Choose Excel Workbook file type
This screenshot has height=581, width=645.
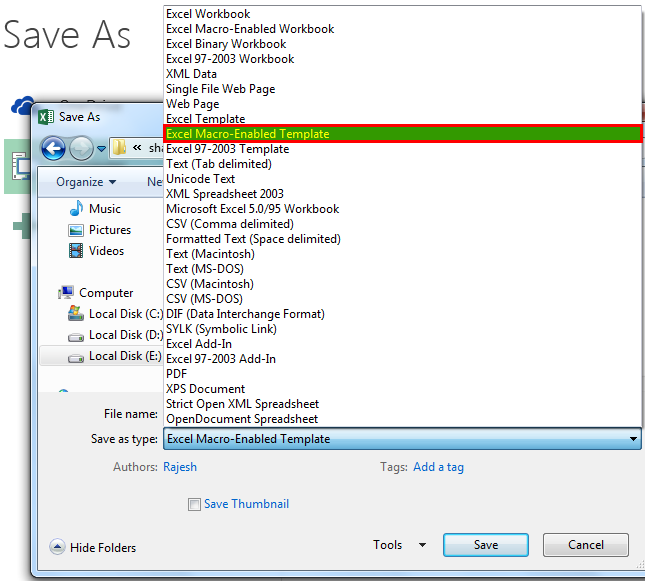[x=402, y=14]
